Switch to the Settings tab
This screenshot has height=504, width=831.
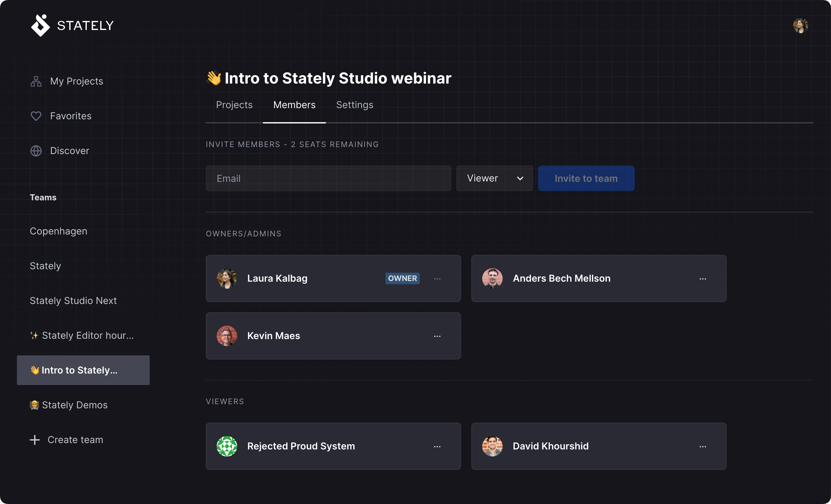click(354, 105)
